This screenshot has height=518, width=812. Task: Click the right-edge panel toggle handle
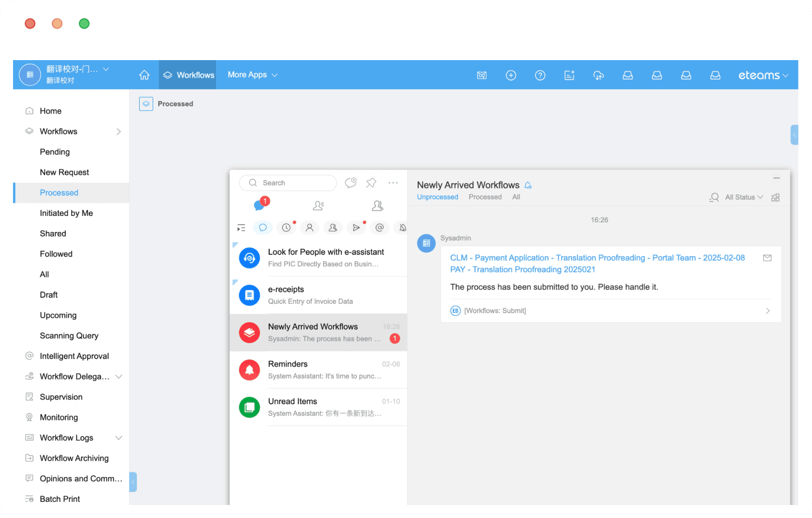(x=794, y=135)
